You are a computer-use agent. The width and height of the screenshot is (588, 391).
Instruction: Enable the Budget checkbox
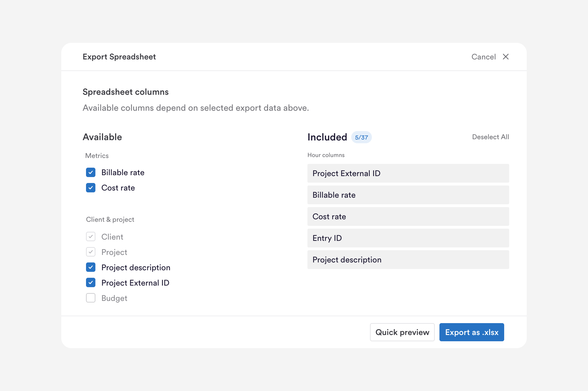point(91,298)
